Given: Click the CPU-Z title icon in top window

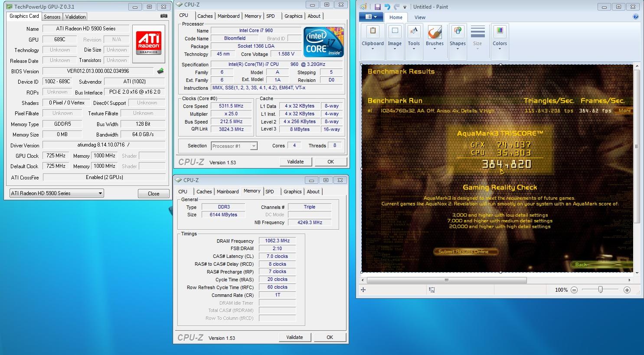Looking at the screenshot, I should (179, 5).
